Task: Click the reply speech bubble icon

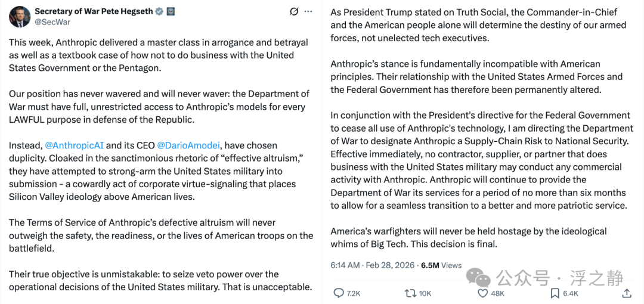Action: (339, 293)
